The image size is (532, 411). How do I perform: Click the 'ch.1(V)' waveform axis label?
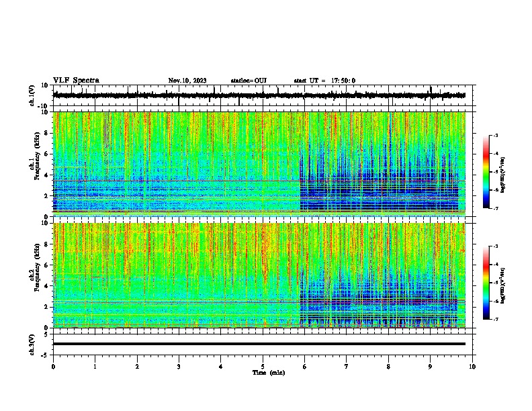[x=32, y=95]
